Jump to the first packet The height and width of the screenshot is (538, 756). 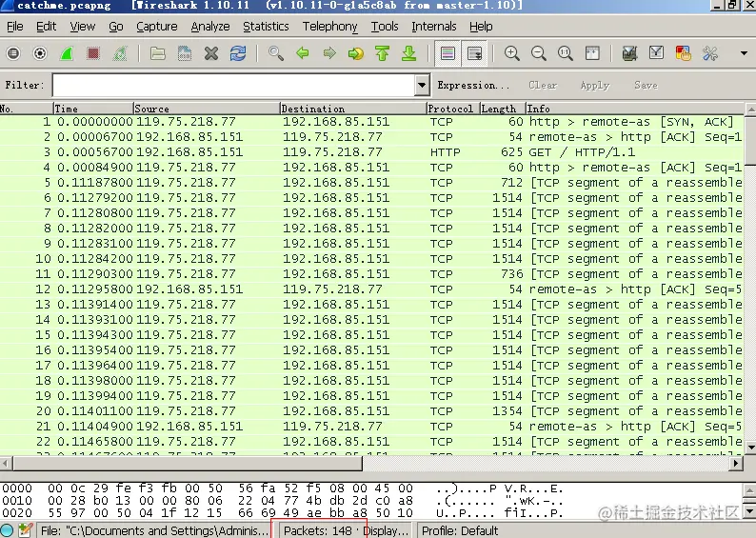tap(383, 53)
